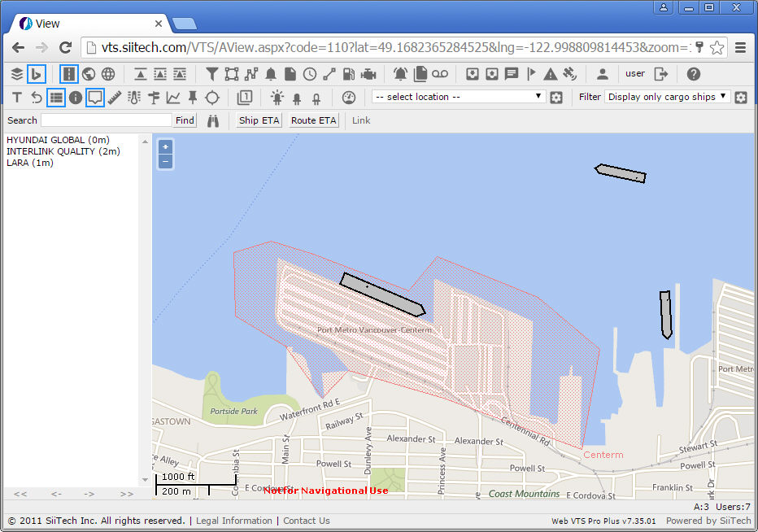Toggle the flashing beacon light icon
Screen dimensions: 758x532
point(277,98)
